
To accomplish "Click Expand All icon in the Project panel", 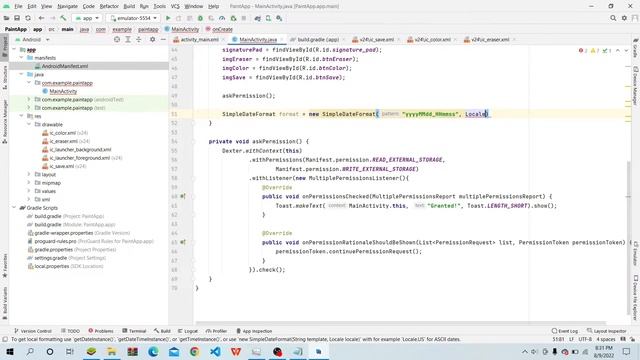I will pos(128,39).
